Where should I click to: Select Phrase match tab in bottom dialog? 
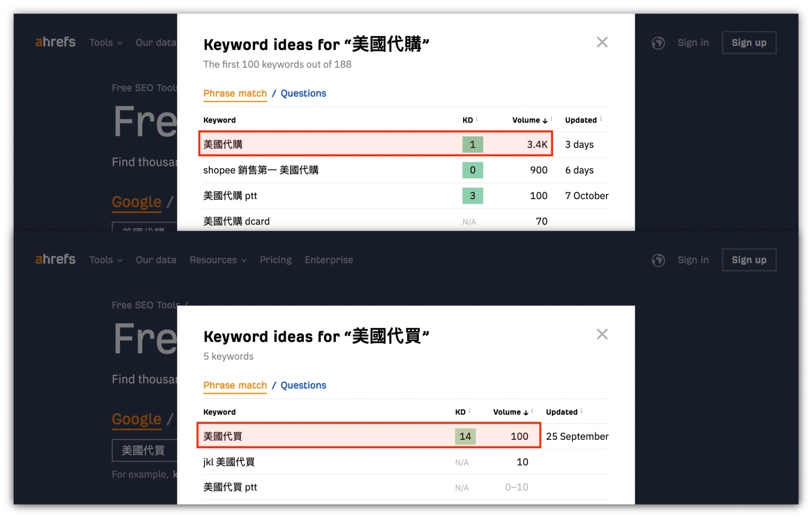(235, 385)
